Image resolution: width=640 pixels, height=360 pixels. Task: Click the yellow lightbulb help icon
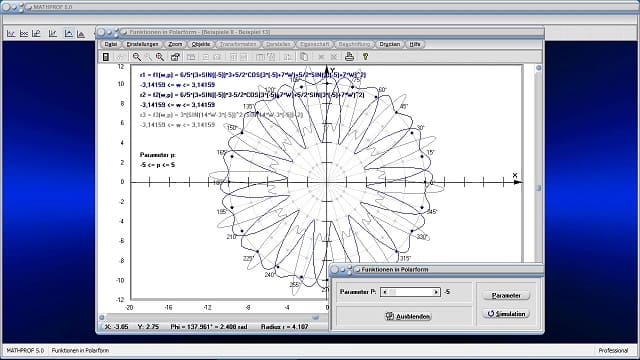click(x=365, y=57)
